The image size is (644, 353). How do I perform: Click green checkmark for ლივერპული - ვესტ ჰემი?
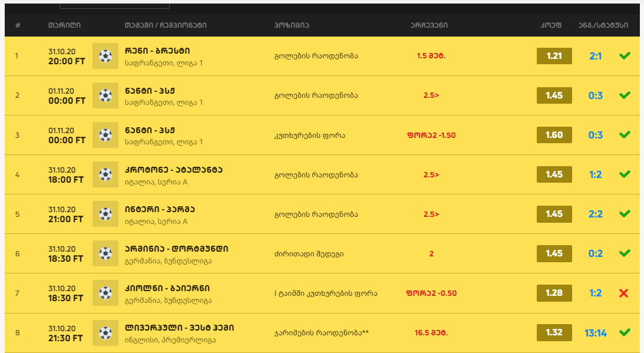coord(625,332)
